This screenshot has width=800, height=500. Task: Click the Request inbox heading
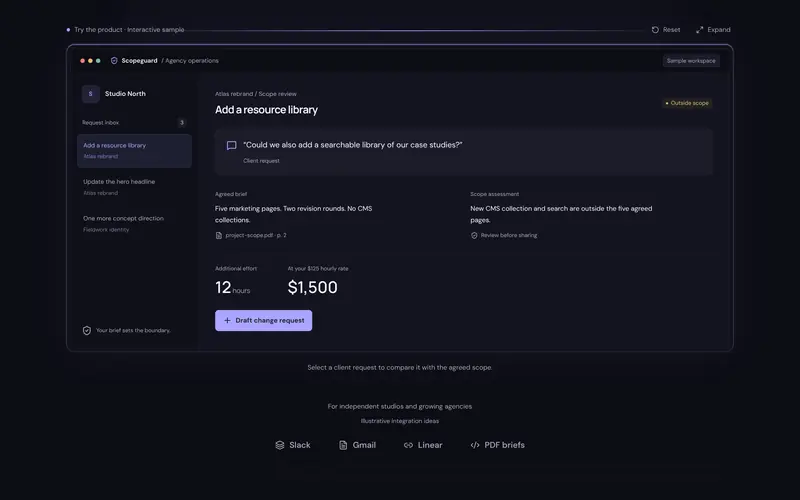pos(101,122)
